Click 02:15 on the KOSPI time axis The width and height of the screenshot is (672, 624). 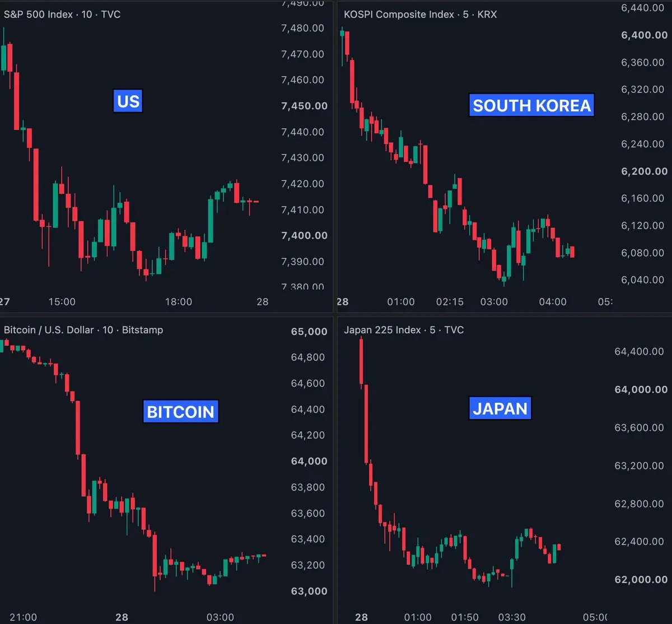click(x=450, y=302)
